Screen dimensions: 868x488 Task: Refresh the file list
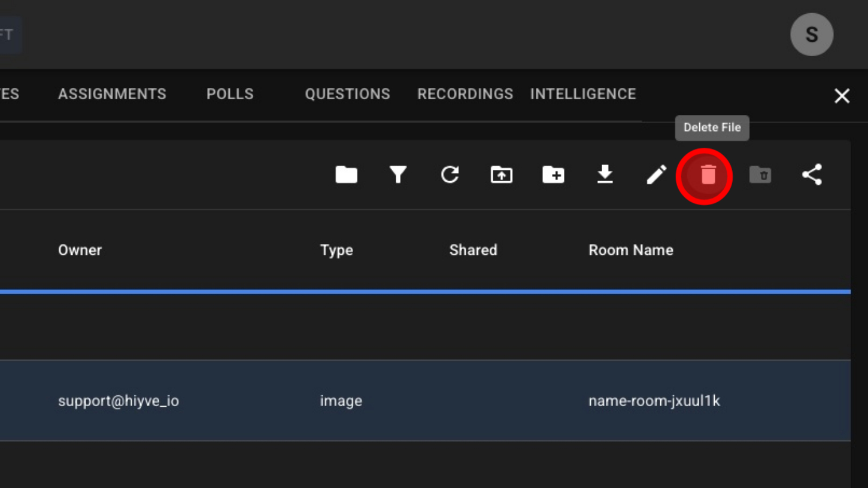coord(450,175)
